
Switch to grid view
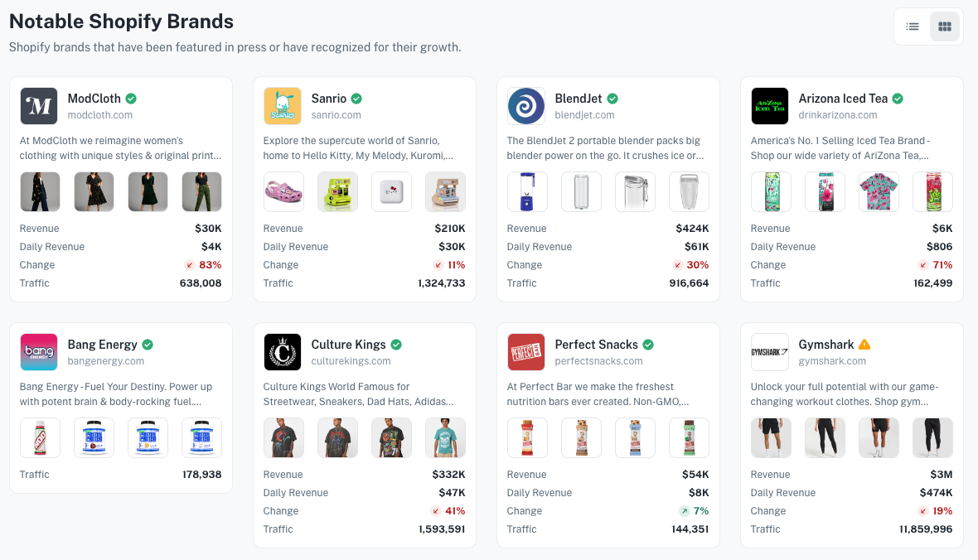click(x=944, y=26)
